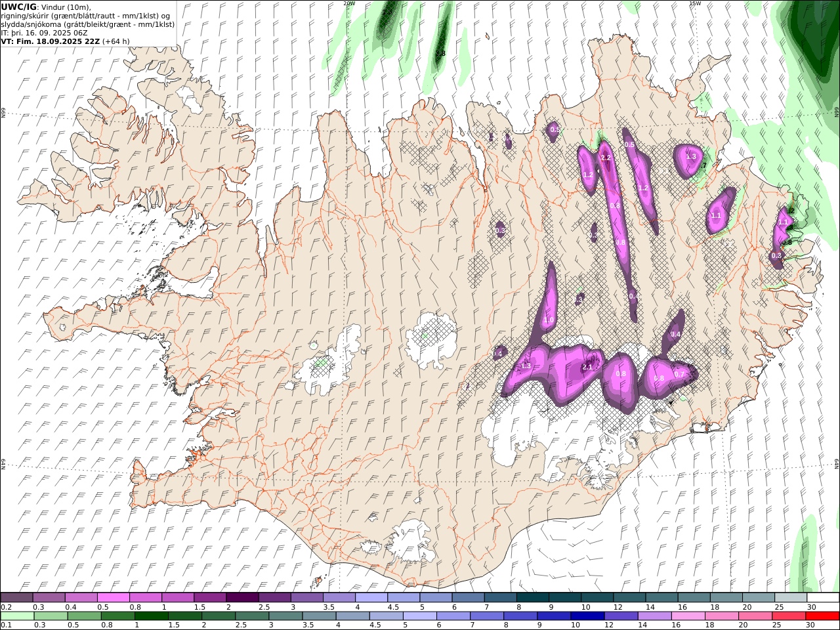The height and width of the screenshot is (630, 840).
Task: Click the darkest purple swatch in upper legend
Action: [242, 598]
